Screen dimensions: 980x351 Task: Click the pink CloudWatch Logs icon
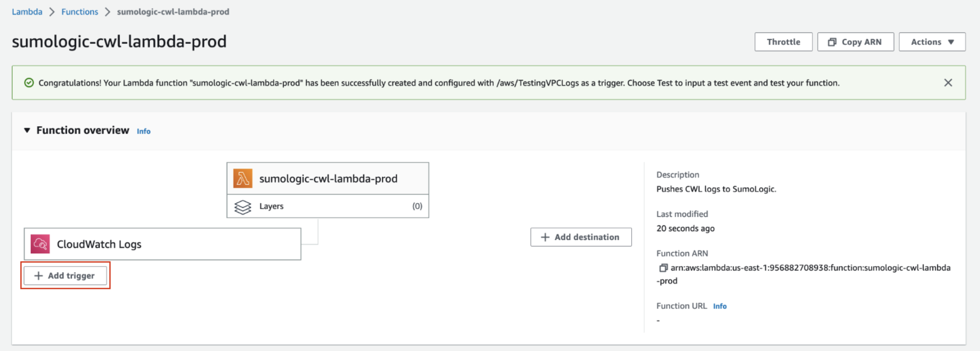(x=40, y=244)
